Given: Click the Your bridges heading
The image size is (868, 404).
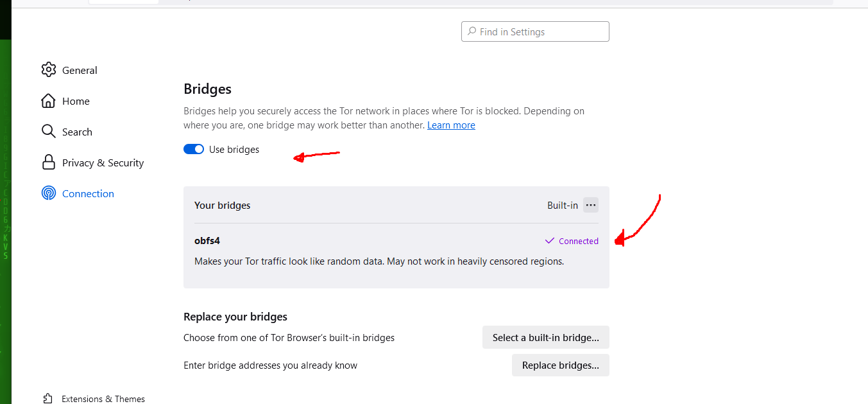Looking at the screenshot, I should coord(223,206).
